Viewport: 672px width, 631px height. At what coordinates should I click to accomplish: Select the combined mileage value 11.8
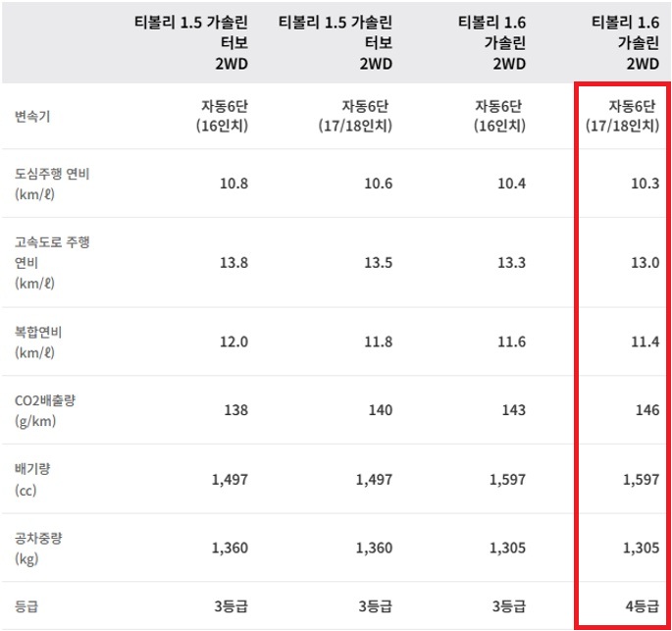379,342
